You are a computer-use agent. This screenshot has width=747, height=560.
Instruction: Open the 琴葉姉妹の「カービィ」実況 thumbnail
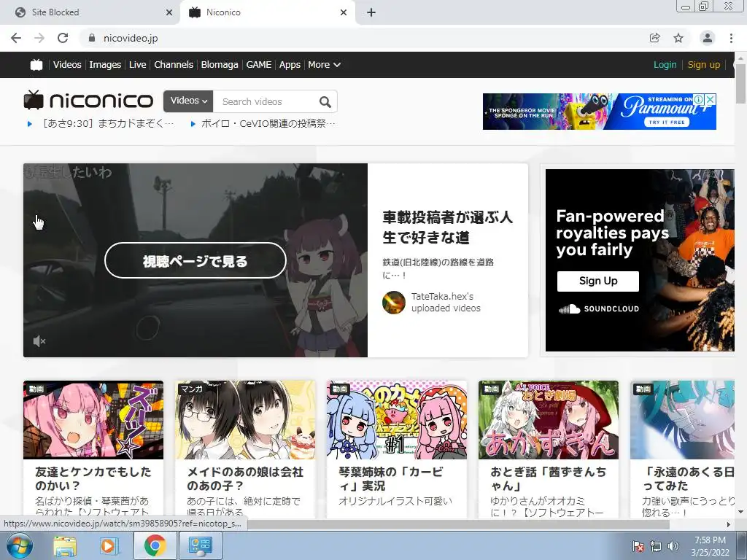397,420
